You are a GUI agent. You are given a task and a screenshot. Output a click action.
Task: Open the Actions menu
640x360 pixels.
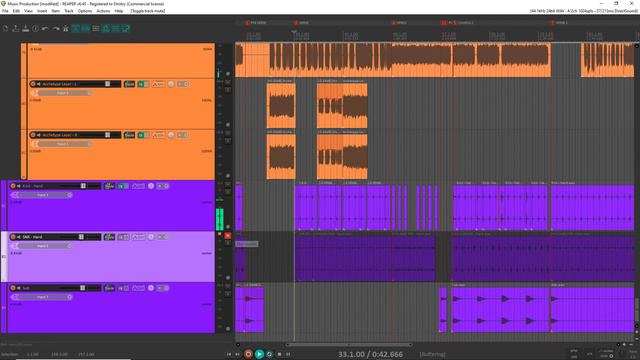(103, 11)
